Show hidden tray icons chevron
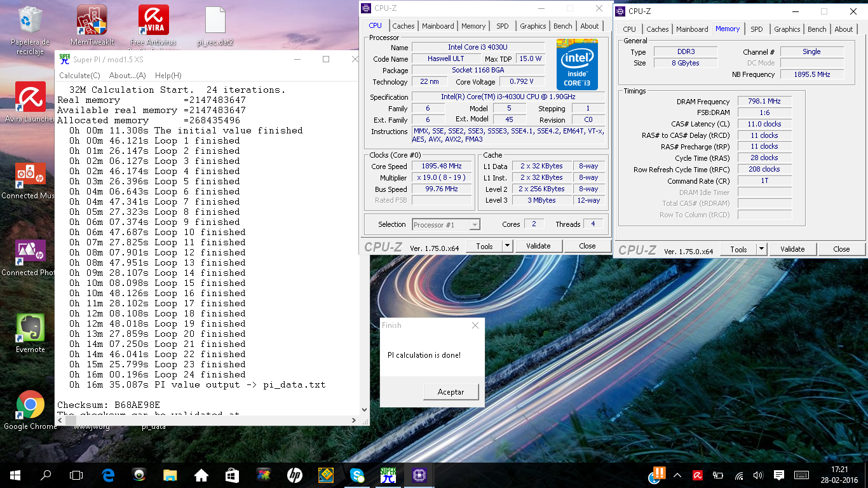Viewport: 868px width, 488px height. click(x=677, y=475)
